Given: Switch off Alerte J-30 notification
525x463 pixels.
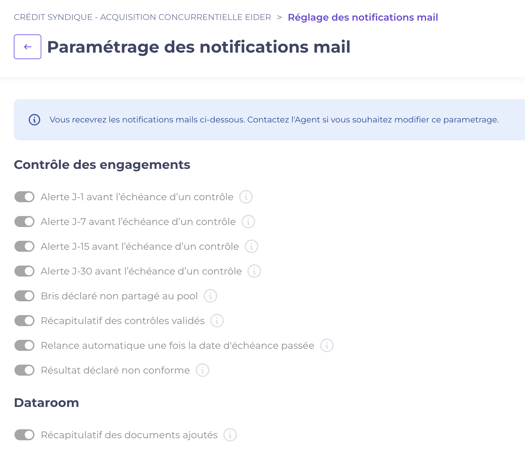Looking at the screenshot, I should click(x=24, y=271).
